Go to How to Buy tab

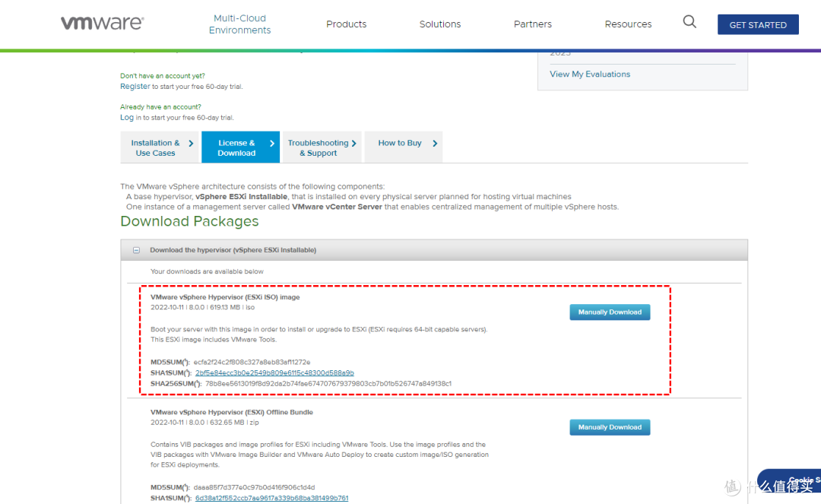click(403, 147)
